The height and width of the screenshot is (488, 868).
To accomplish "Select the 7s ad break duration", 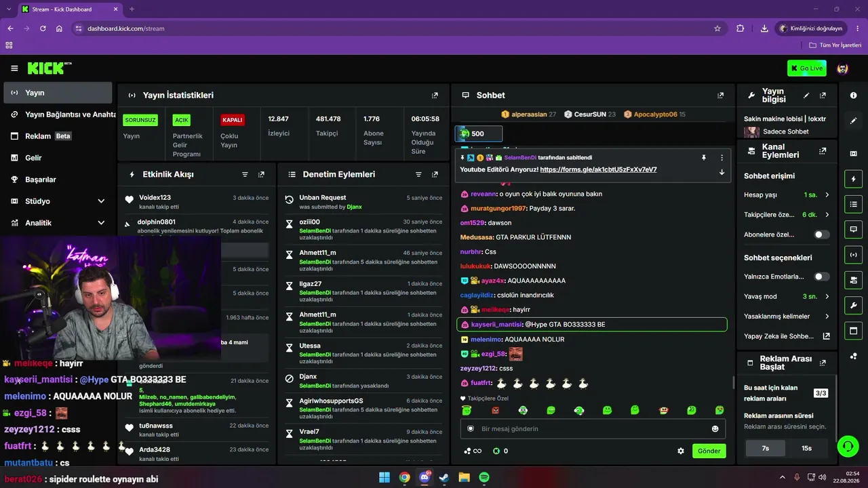I will tap(766, 448).
